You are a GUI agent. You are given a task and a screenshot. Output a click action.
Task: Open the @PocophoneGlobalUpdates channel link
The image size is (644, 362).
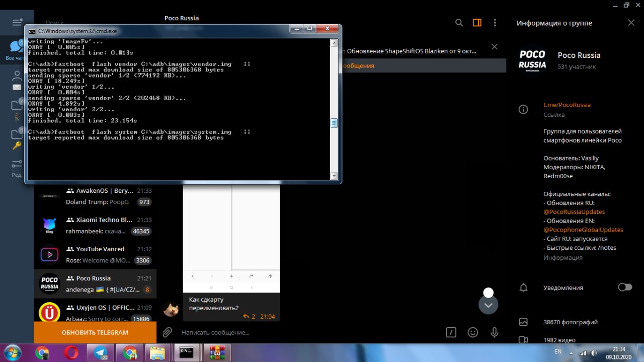click(x=583, y=230)
